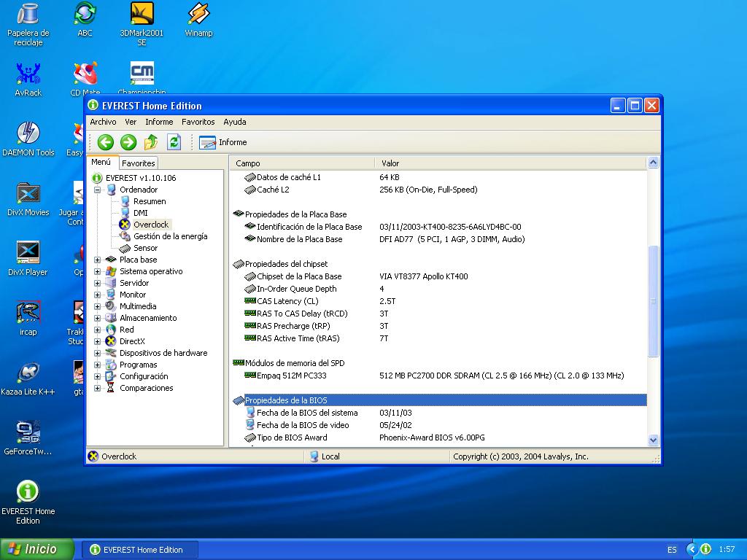The image size is (747, 560).
Task: Select Resumen in the tree
Action: pos(150,201)
